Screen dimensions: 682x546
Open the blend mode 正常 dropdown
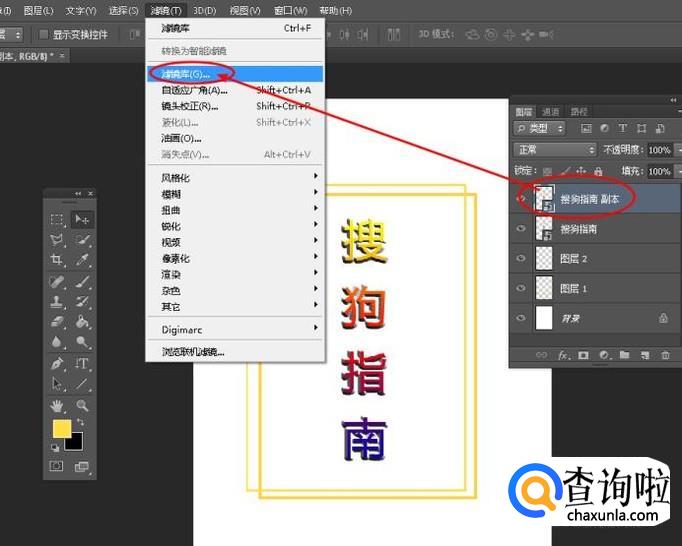(x=555, y=150)
